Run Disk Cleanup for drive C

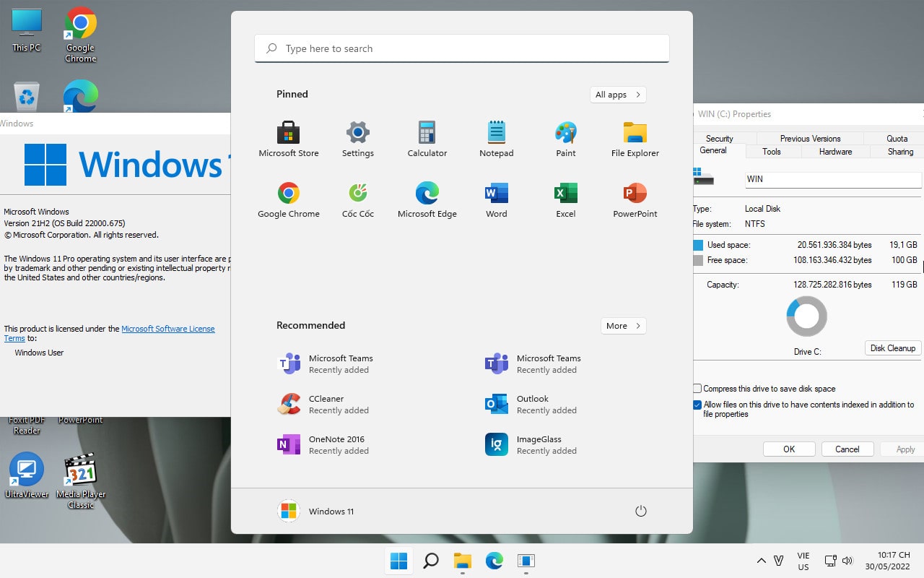pos(892,348)
